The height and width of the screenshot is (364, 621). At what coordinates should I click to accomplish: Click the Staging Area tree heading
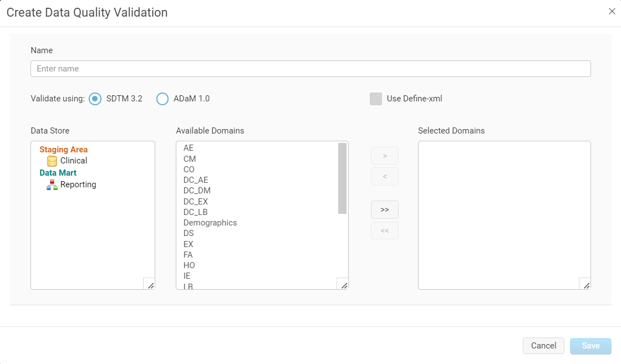(63, 150)
